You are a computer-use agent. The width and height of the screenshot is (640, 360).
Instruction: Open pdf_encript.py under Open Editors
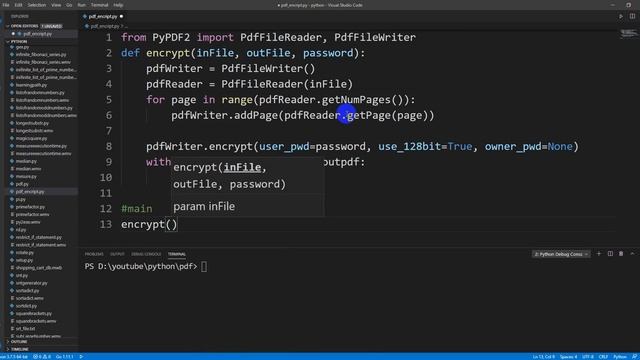[37, 34]
